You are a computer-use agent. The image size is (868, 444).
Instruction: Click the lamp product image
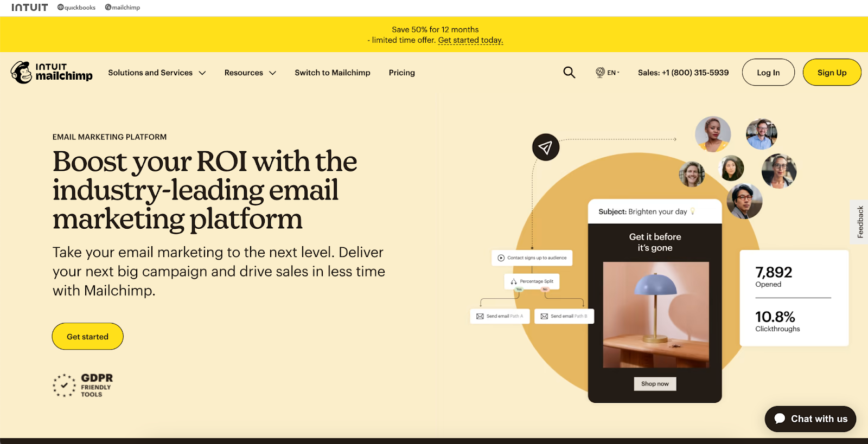coord(656,315)
